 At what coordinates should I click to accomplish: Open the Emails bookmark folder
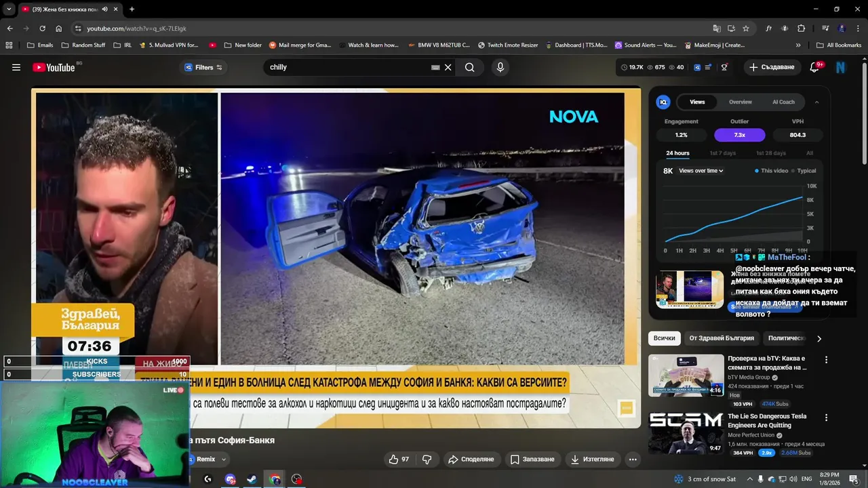40,45
